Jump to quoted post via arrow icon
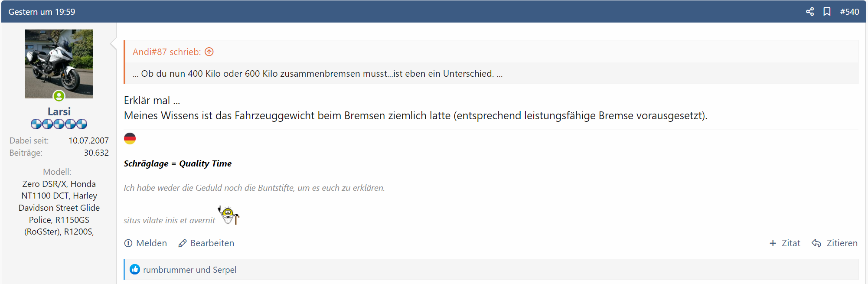 pos(209,52)
